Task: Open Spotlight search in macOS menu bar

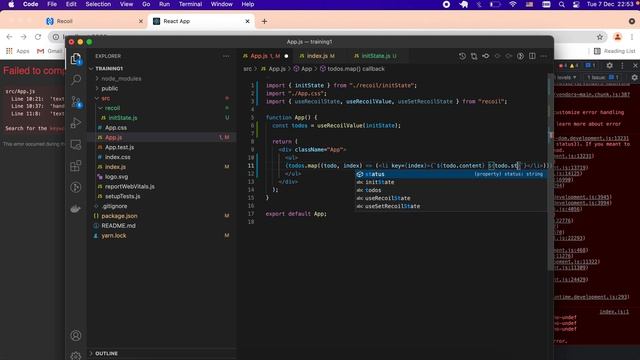Action: (562, 4)
